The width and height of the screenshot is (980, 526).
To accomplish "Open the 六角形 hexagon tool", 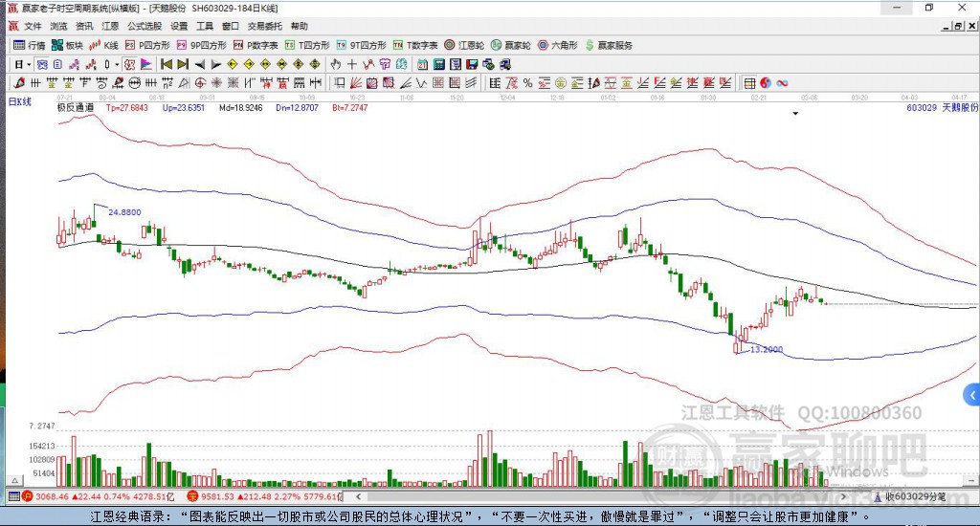I will tap(558, 45).
